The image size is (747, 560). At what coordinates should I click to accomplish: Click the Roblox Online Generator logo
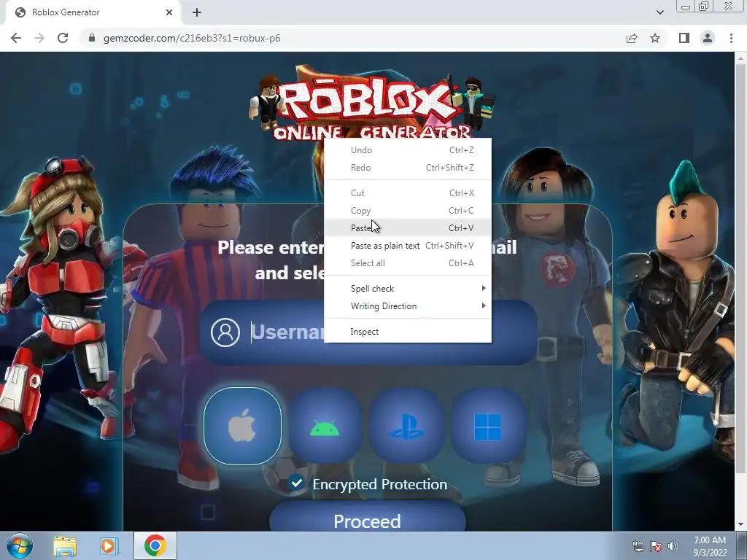click(x=371, y=102)
